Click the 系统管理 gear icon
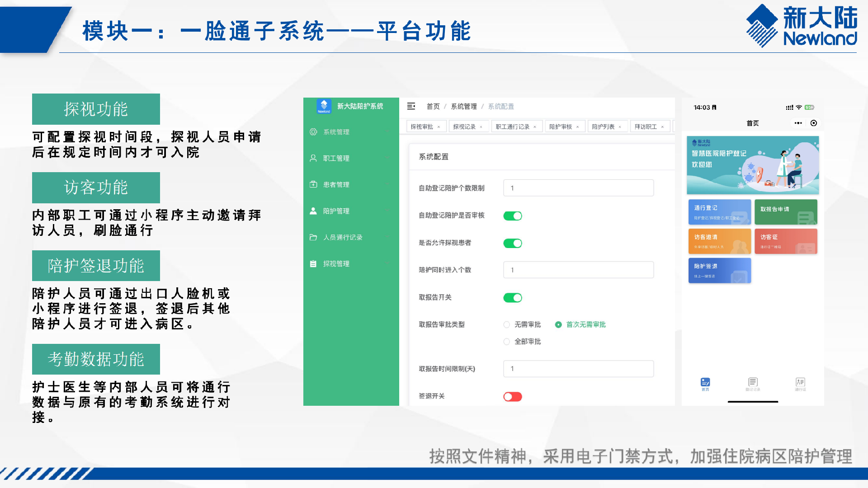This screenshot has height=488, width=868. click(x=313, y=132)
